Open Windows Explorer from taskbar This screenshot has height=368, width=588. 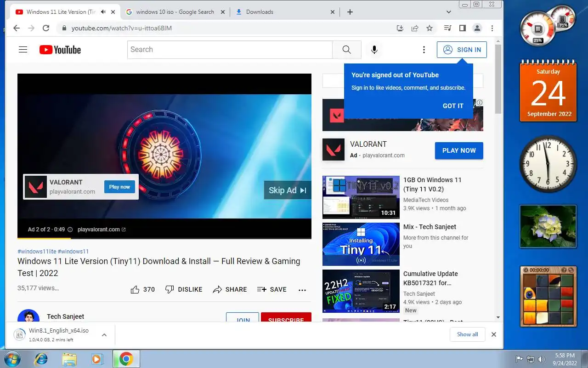69,359
